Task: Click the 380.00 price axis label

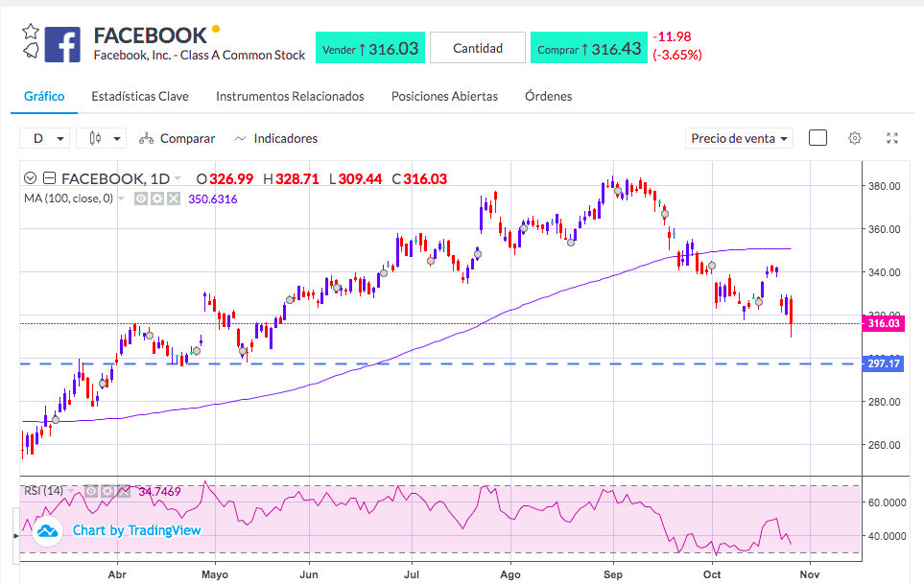Action: [x=884, y=186]
